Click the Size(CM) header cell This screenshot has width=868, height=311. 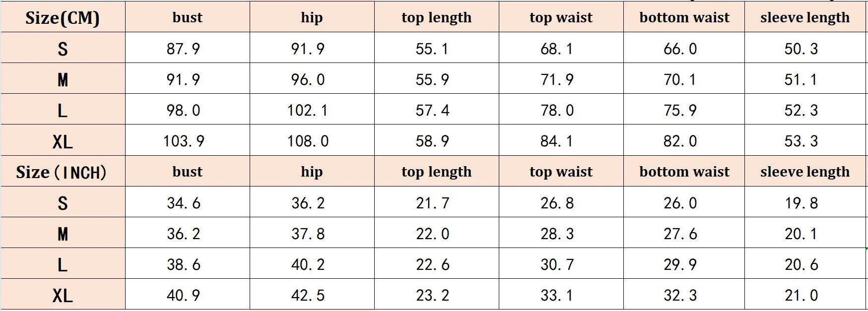[x=63, y=17]
